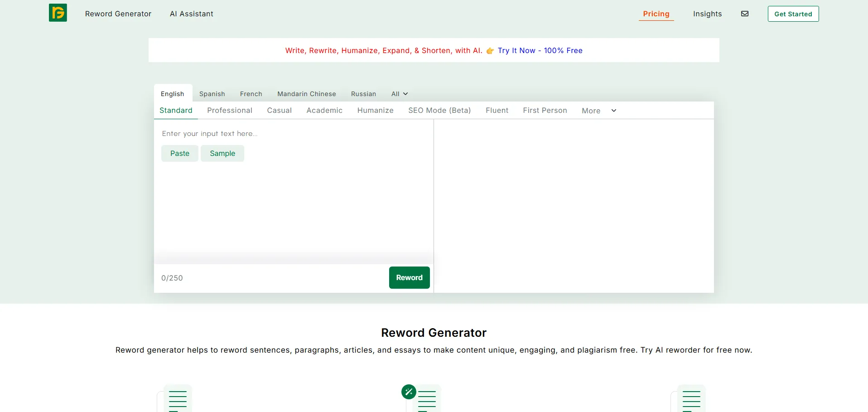This screenshot has height=412, width=868.
Task: Switch to Mandarin Chinese language
Action: [x=307, y=94]
